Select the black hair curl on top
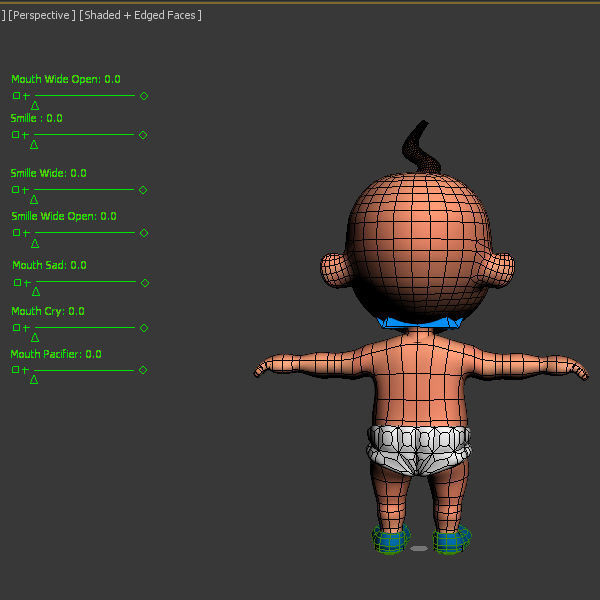Image resolution: width=600 pixels, height=600 pixels. [420, 148]
